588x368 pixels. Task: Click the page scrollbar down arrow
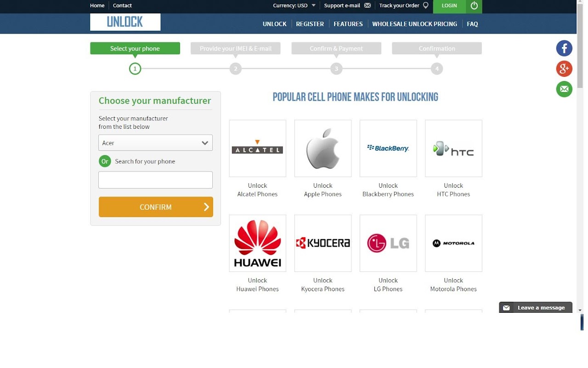click(580, 310)
